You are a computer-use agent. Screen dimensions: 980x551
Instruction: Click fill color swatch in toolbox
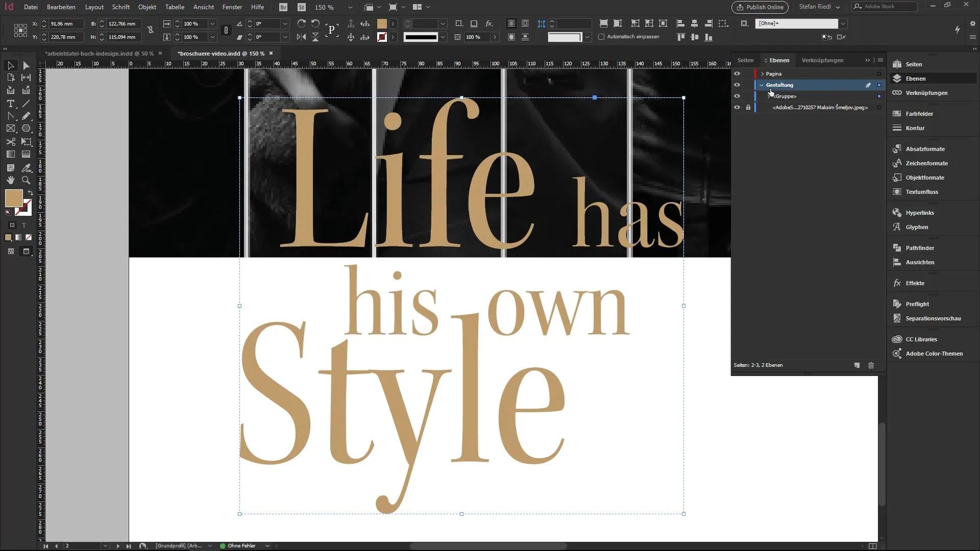click(x=14, y=198)
